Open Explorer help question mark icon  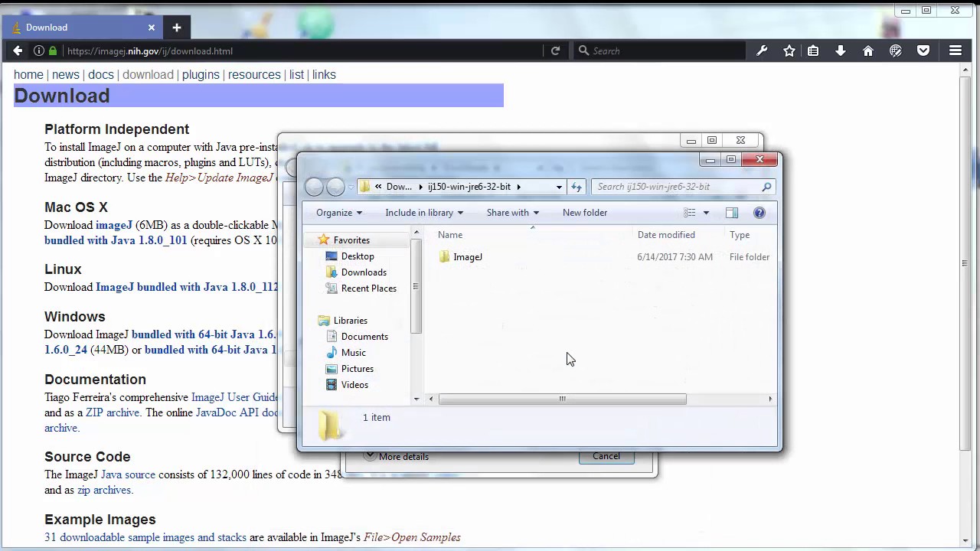[x=759, y=213]
